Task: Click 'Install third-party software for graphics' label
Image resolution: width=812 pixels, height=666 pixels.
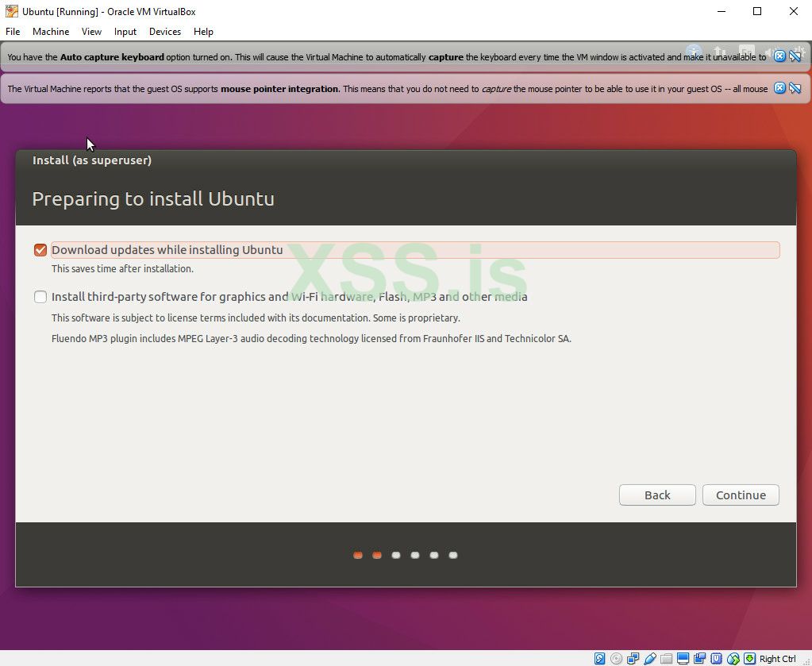Action: click(x=290, y=297)
